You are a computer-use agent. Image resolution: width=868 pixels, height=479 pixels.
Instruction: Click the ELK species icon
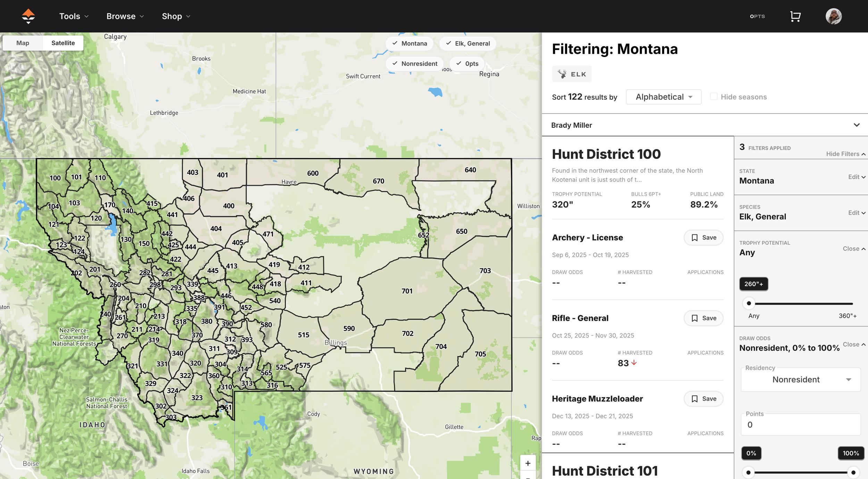tap(571, 74)
